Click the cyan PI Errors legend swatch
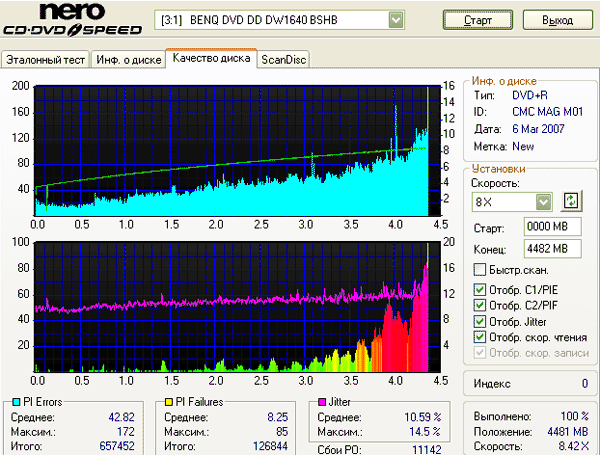The image size is (600, 455). (x=16, y=402)
